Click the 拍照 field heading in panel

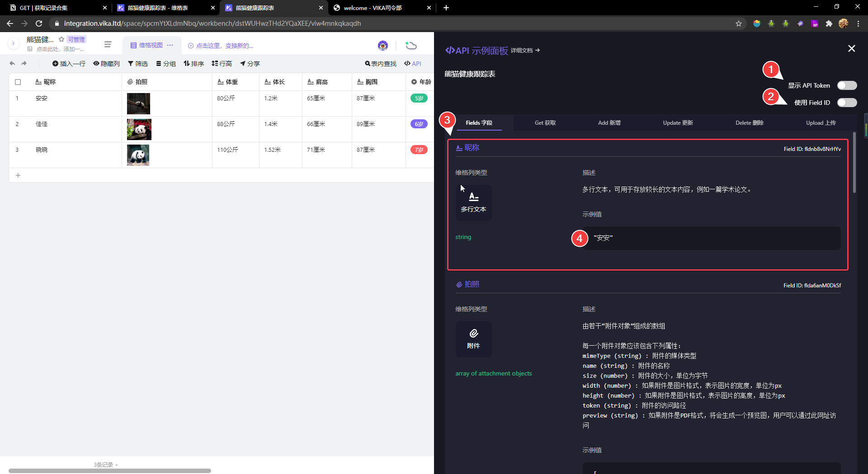467,284
